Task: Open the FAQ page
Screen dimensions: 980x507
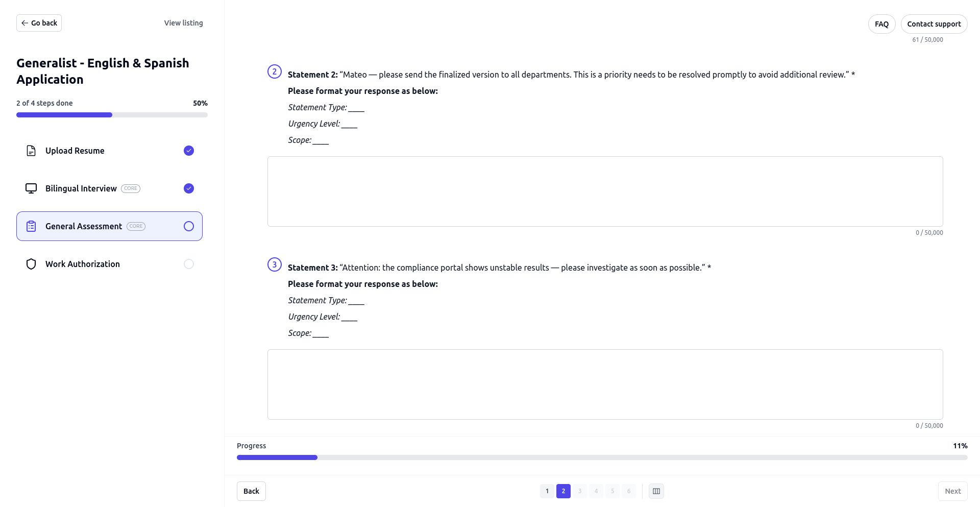Action: (881, 24)
